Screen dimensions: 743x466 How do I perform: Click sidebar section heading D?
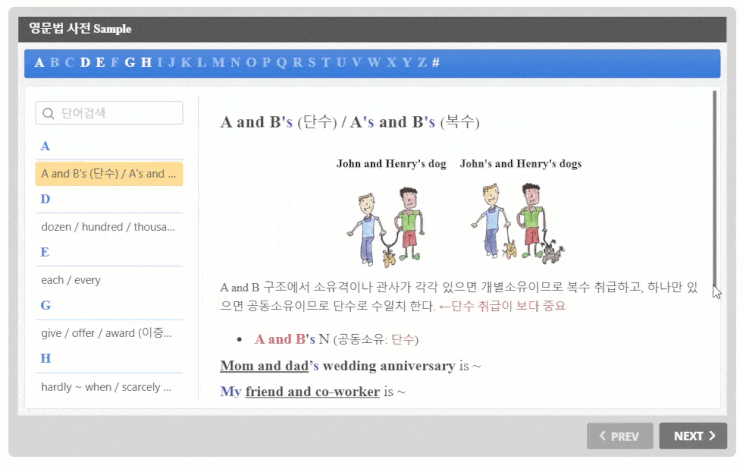(45, 199)
